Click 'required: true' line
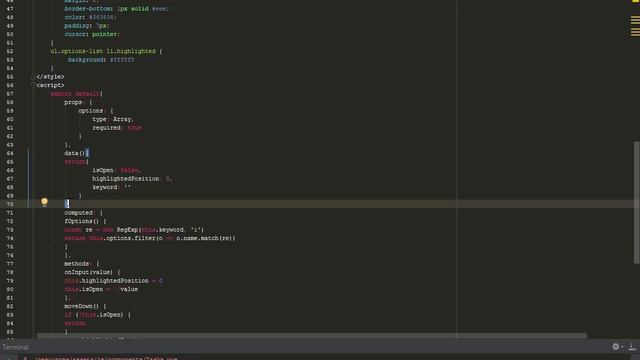This screenshot has height=360, width=640. coord(117,128)
